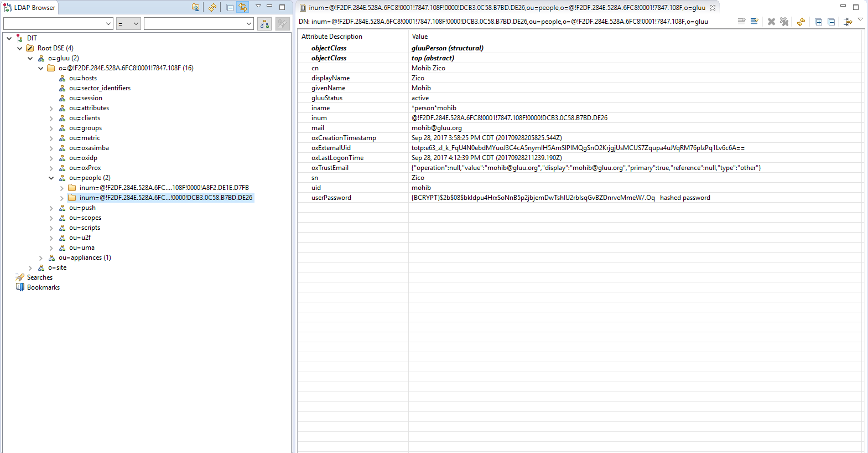The image size is (868, 453).
Task: Open the quick search operator dropdown
Action: [x=128, y=24]
